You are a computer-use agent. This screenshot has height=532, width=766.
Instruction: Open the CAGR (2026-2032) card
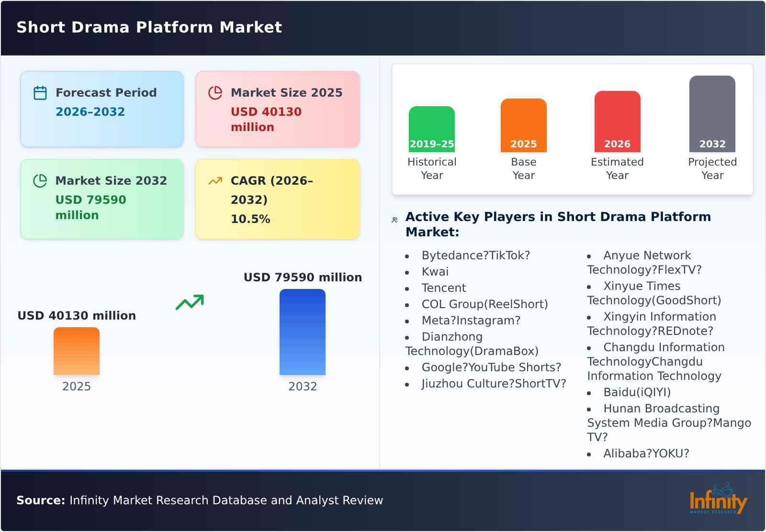click(x=278, y=199)
